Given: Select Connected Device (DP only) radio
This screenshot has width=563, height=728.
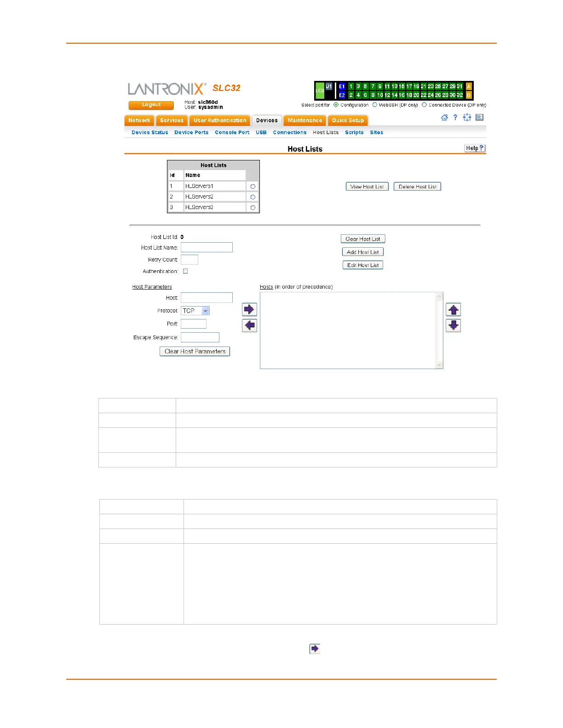Looking at the screenshot, I should point(425,105).
